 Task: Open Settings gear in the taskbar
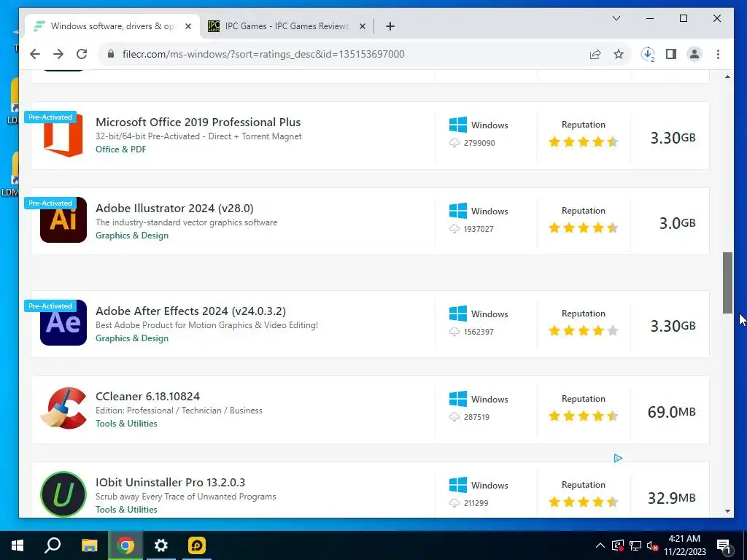[x=161, y=545]
